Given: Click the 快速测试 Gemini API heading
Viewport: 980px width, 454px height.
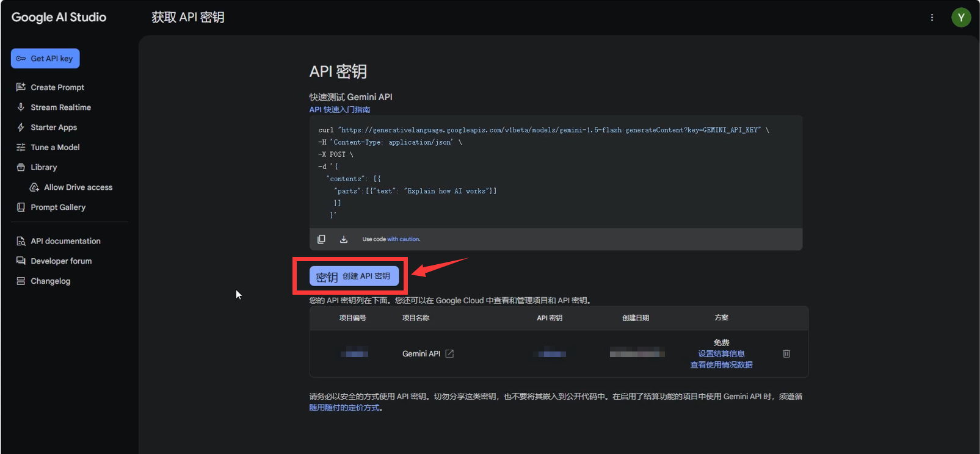Looking at the screenshot, I should (350, 97).
